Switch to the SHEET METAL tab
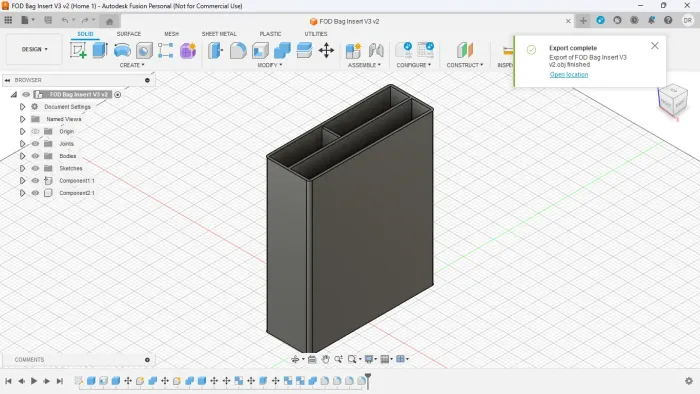The image size is (700, 394). 219,34
